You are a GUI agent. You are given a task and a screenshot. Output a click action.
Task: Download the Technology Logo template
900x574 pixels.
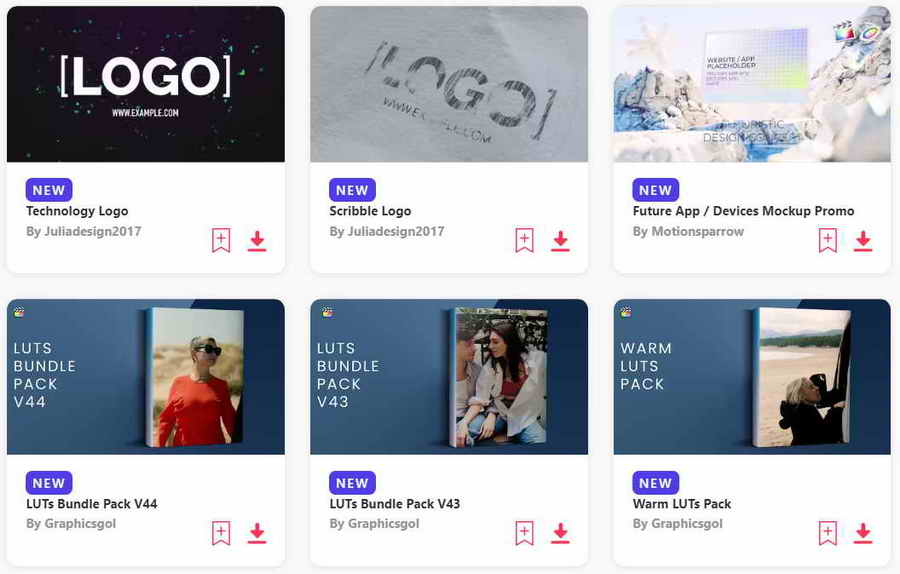pyautogui.click(x=257, y=241)
